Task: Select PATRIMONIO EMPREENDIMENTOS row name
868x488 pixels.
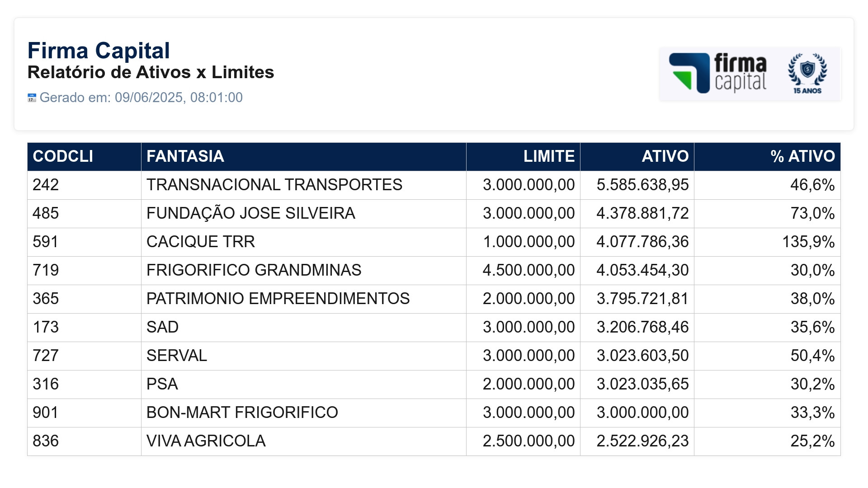Action: [x=278, y=299]
